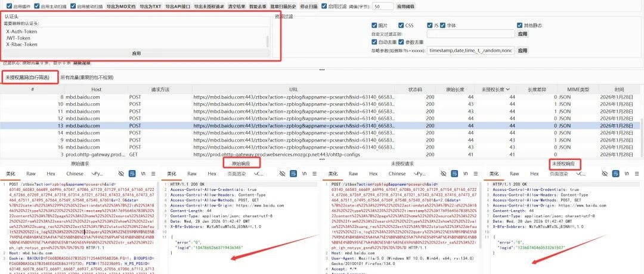Toggle the 启用过滤 checkbox
This screenshot has height=274, width=644.
pos(324,6)
